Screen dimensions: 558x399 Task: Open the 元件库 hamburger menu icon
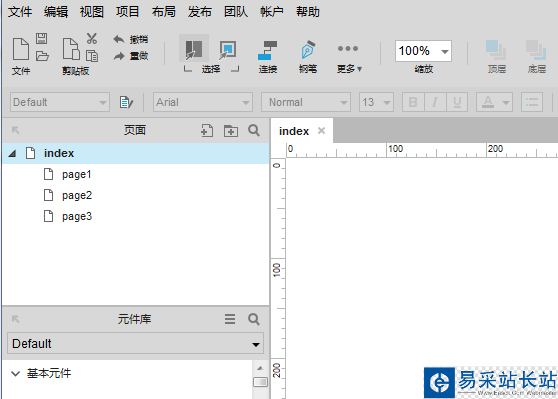tap(230, 319)
